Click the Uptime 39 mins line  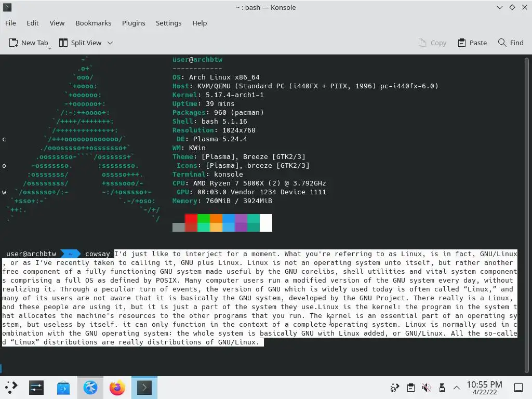pyautogui.click(x=204, y=104)
